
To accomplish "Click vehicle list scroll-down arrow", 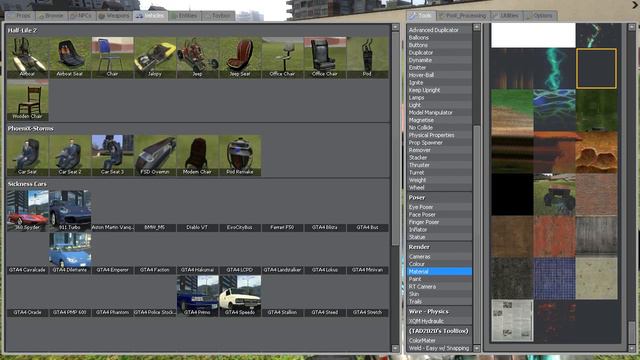I will coord(395,348).
